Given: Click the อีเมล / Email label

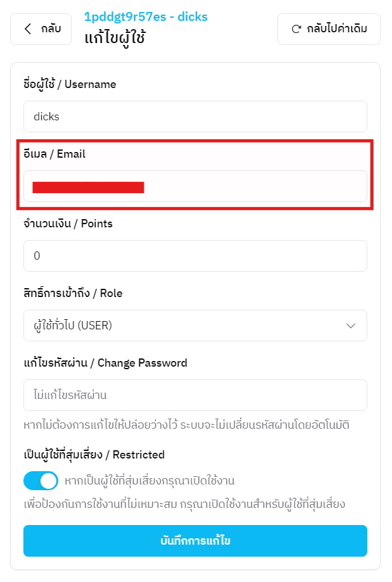Looking at the screenshot, I should tap(54, 153).
